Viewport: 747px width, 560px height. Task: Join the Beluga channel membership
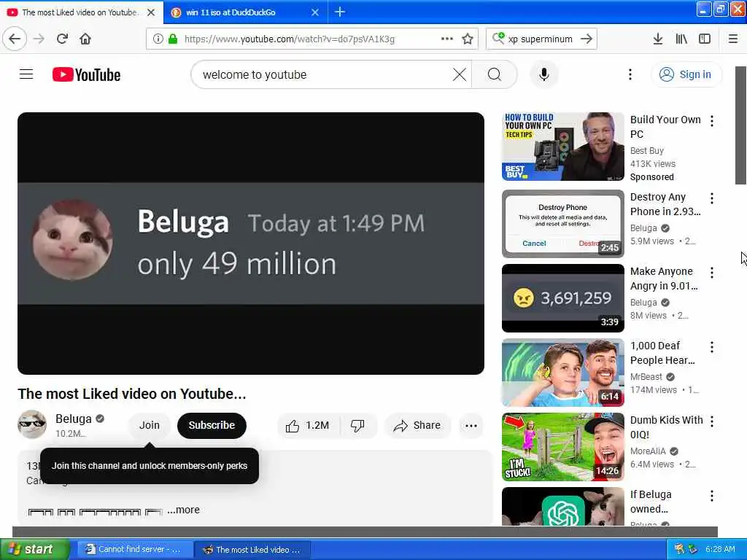tap(149, 425)
